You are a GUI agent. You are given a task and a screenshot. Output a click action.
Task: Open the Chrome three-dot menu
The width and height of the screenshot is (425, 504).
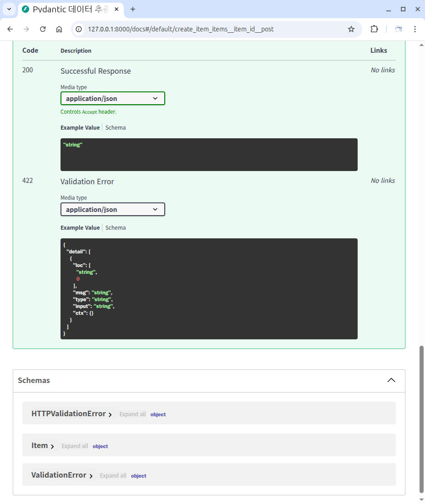[415, 29]
